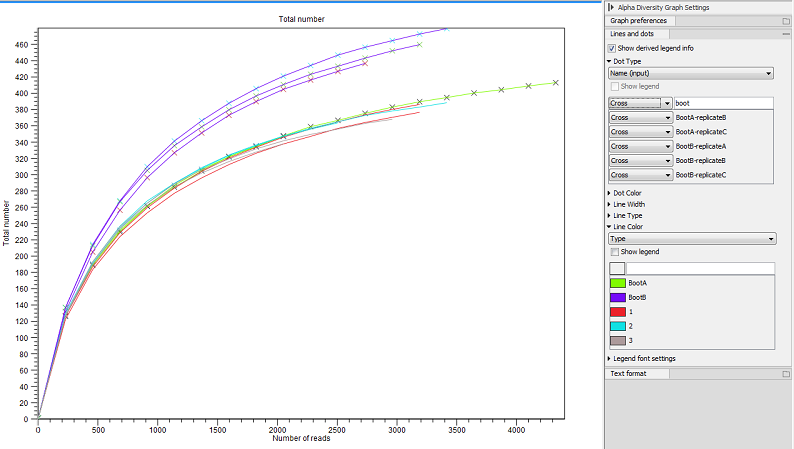Toggle Show legend under Dot Type
Screen dimensions: 794x449
click(616, 86)
